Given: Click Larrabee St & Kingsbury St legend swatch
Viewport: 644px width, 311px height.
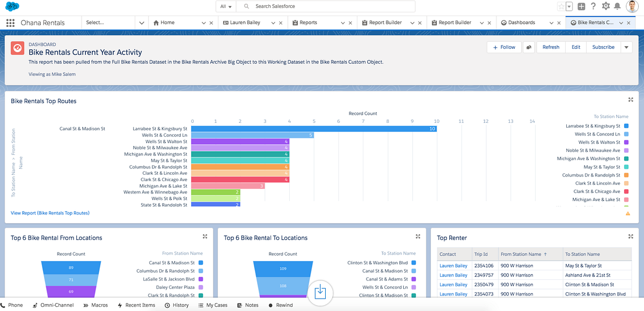Looking at the screenshot, I should pyautogui.click(x=626, y=126).
